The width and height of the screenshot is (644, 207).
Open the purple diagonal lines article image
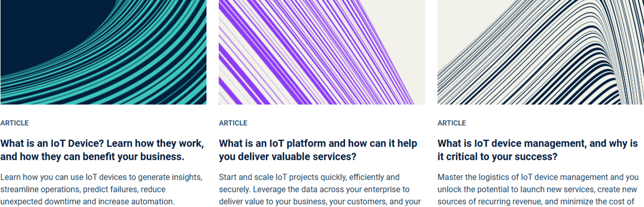tap(321, 52)
